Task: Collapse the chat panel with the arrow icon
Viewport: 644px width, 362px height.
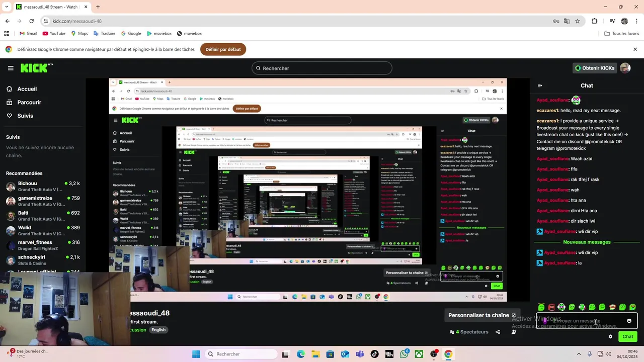Action: pyautogui.click(x=540, y=85)
